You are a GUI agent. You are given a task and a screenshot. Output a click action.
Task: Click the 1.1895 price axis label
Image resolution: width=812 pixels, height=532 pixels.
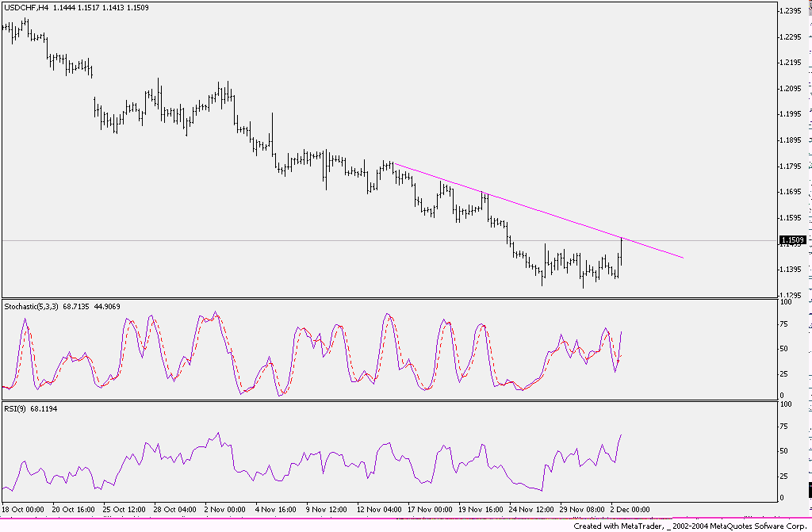[x=791, y=140]
